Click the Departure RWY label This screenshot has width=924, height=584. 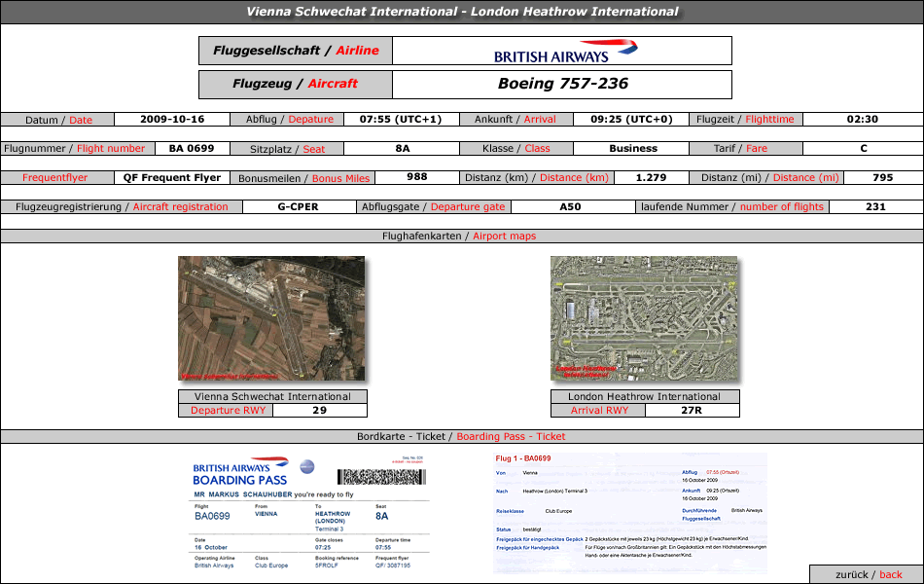(228, 410)
